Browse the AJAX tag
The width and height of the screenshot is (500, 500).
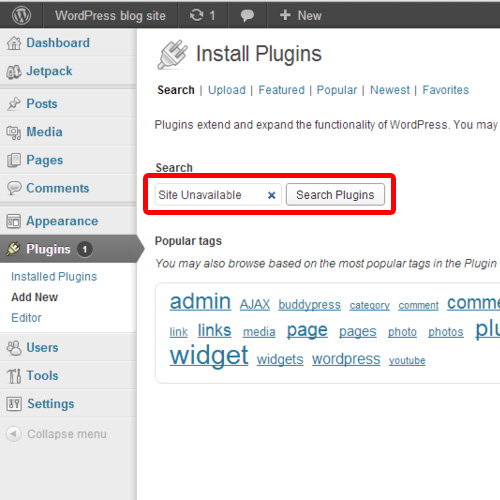click(x=255, y=305)
